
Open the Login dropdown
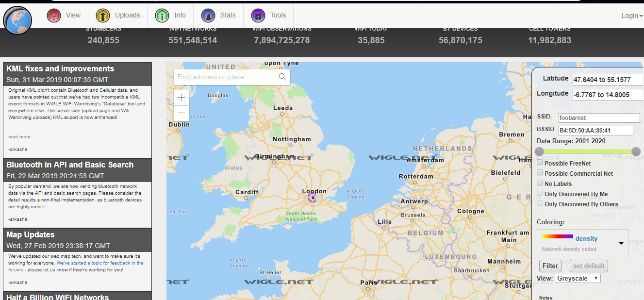(632, 16)
